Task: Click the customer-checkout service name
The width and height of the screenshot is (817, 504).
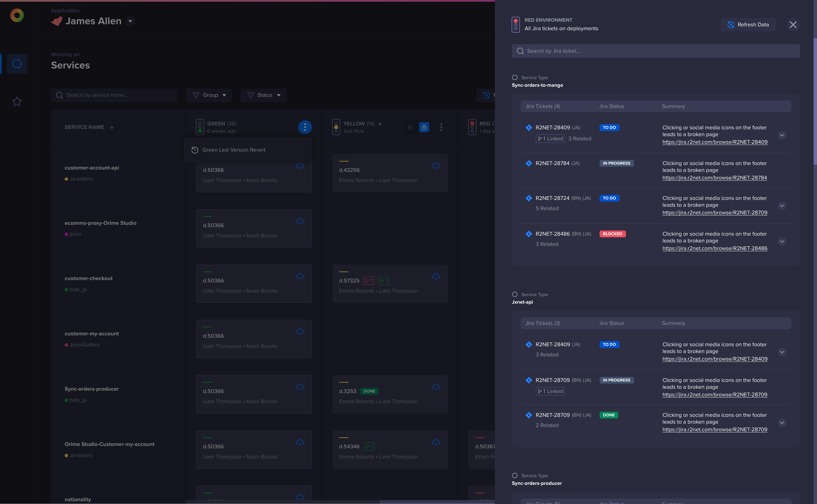Action: tap(88, 278)
